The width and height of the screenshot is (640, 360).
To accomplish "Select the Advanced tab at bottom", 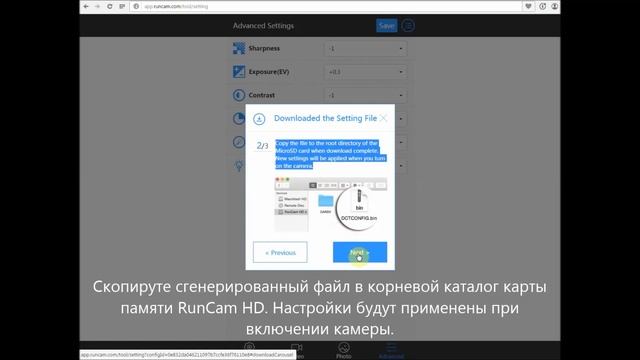I will pos(391,350).
